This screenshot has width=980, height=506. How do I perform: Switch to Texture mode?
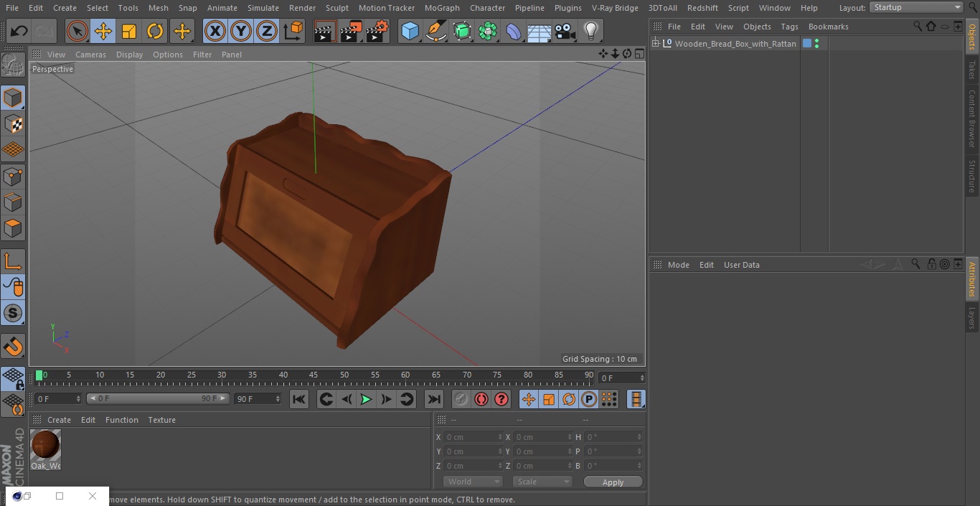pos(13,124)
